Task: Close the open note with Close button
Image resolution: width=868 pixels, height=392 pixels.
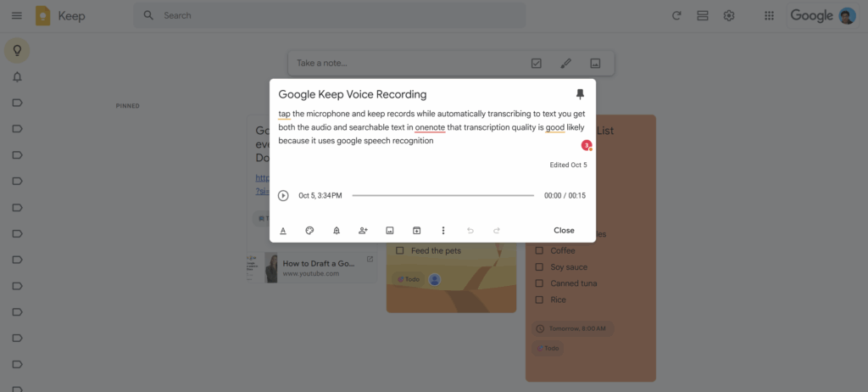Action: click(564, 231)
